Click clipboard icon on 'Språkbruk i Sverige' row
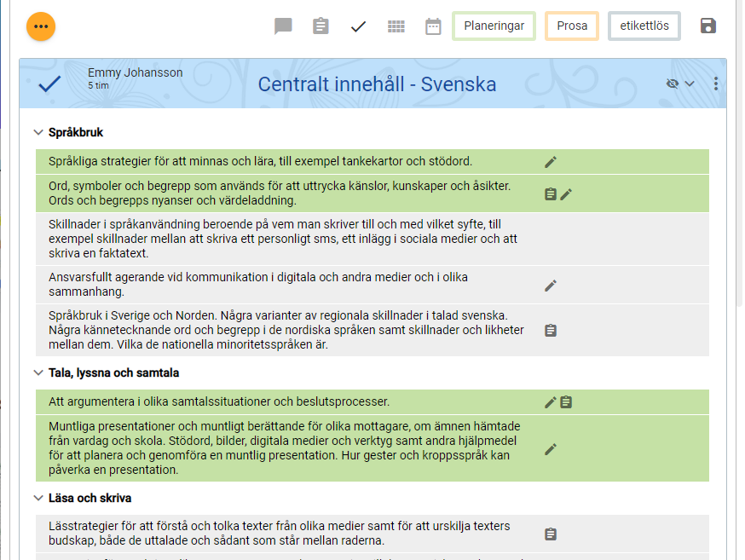This screenshot has height=560, width=745. (x=551, y=330)
